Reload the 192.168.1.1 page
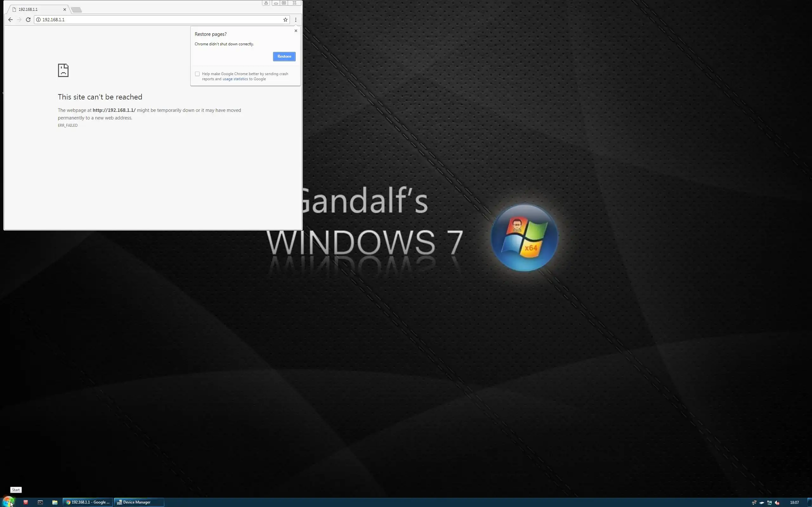This screenshot has width=812, height=507. click(28, 20)
